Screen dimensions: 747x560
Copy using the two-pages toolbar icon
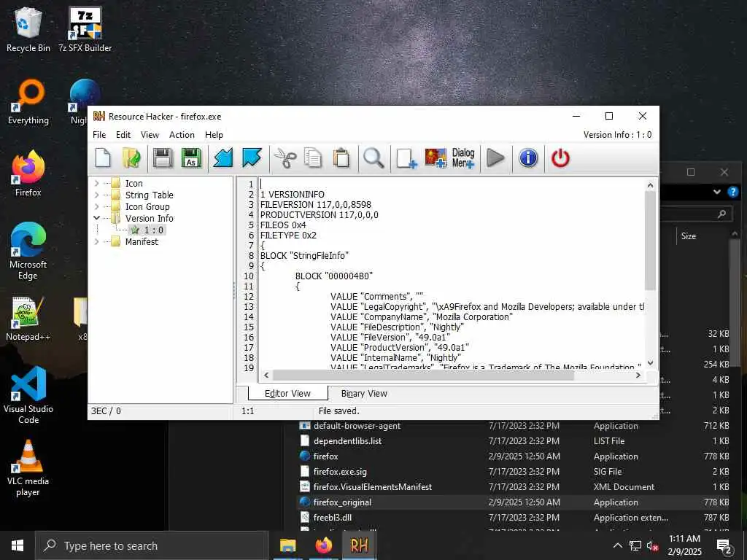(x=313, y=158)
